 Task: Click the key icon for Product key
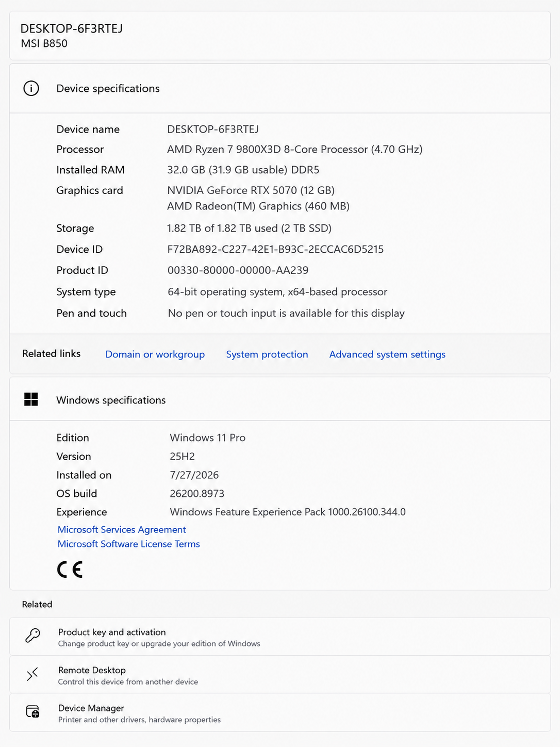(x=32, y=636)
